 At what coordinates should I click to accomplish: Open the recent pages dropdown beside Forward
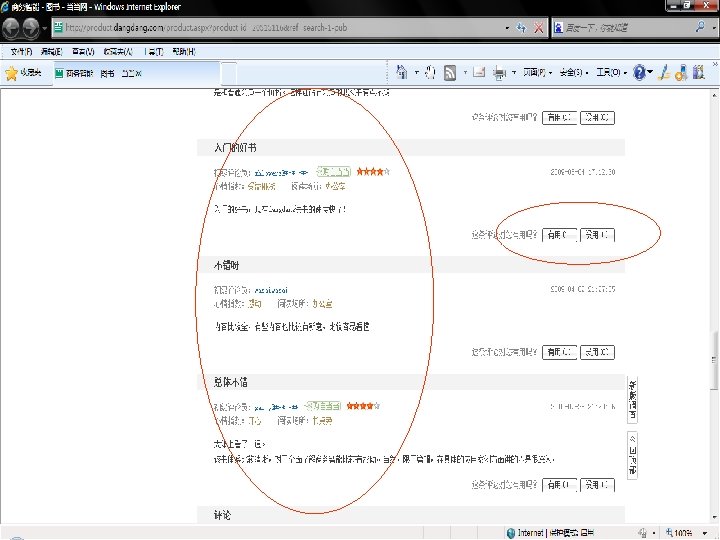[x=45, y=28]
